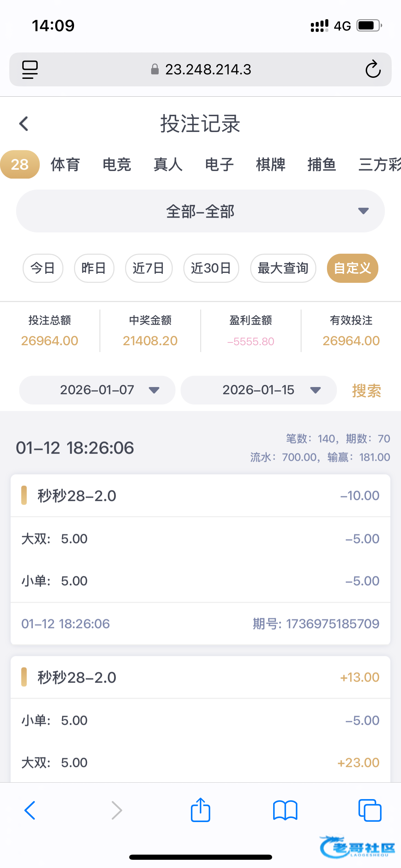Screen dimensions: 401x868
Task: Choose the 近7日 date filter
Action: coord(148,268)
